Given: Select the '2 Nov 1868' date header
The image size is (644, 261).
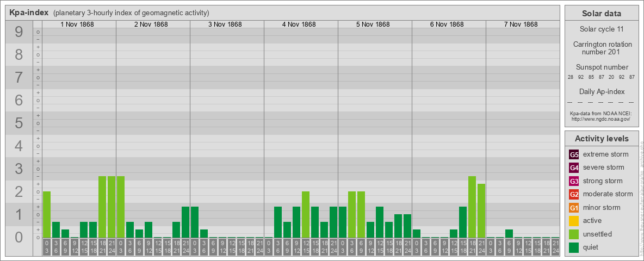Looking at the screenshot, I should [x=151, y=24].
